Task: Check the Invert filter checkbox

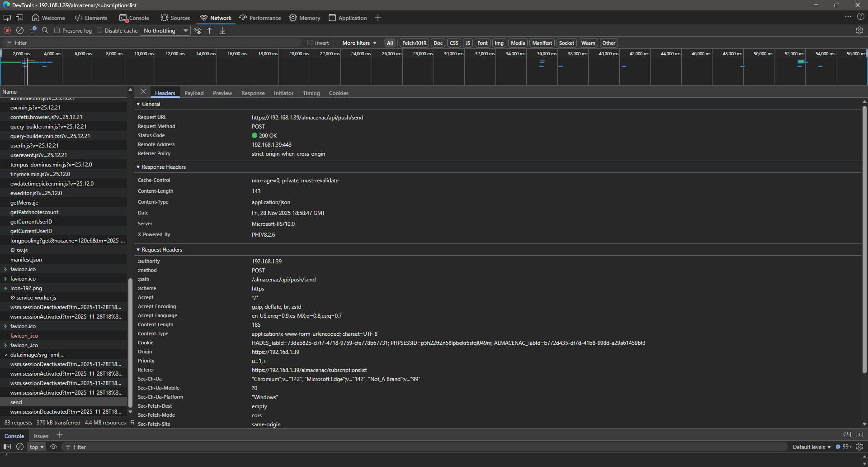Action: point(310,43)
